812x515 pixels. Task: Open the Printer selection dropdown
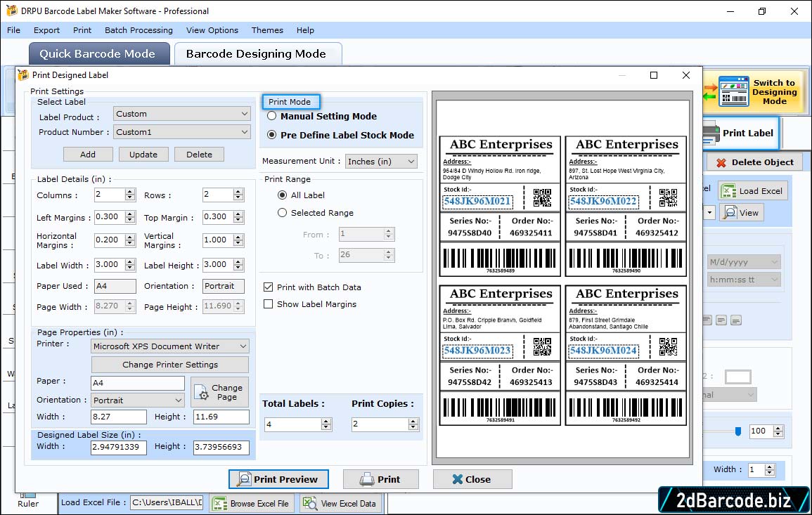170,346
